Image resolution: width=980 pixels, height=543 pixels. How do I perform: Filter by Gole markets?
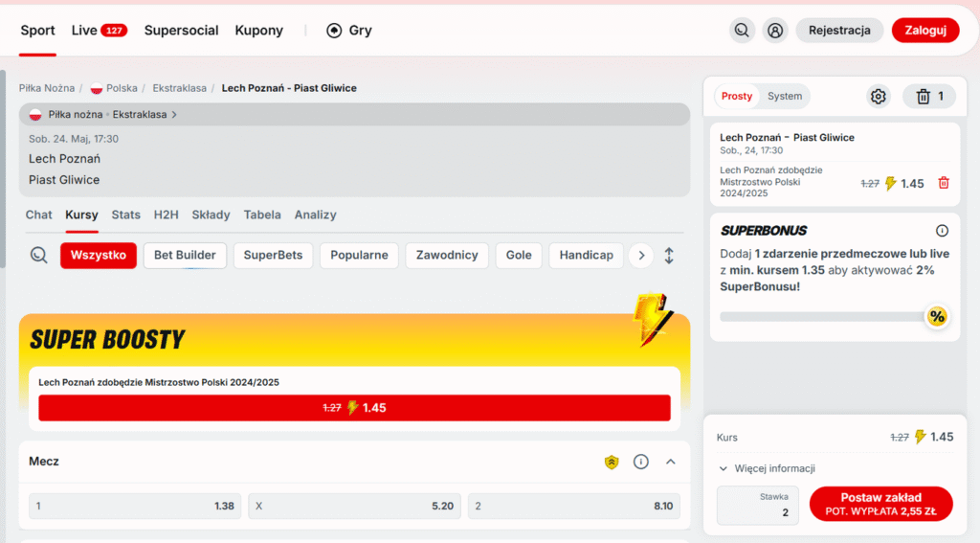point(519,256)
